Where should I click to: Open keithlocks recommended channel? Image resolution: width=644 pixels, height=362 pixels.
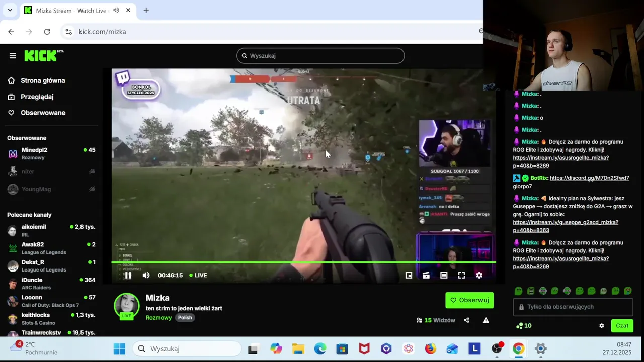pos(50,318)
